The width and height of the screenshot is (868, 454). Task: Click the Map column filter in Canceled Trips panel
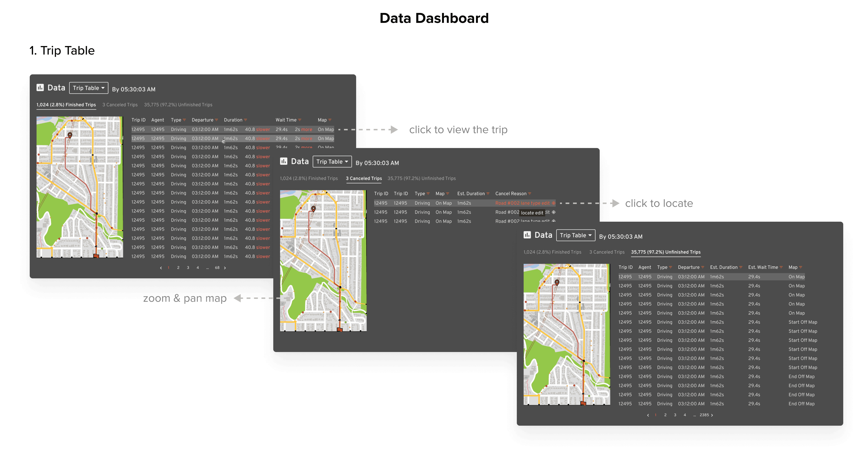click(x=447, y=194)
